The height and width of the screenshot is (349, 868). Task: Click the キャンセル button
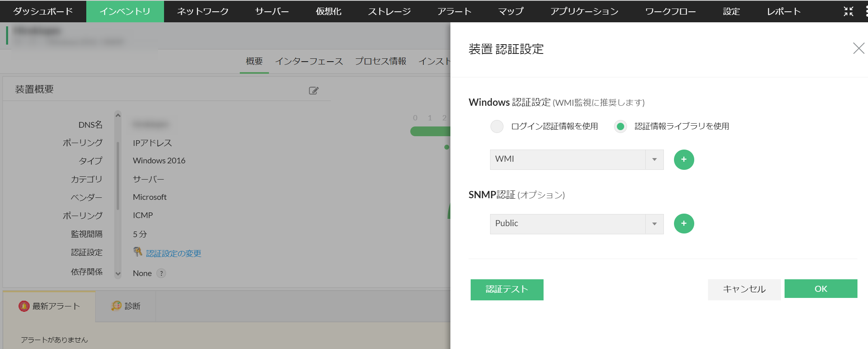tap(744, 289)
